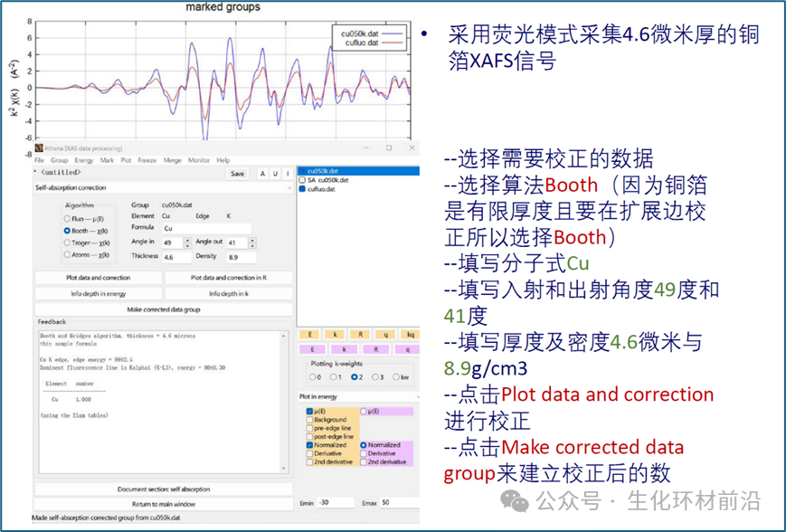The image size is (786, 532).
Task: Toggle the cufluo.dat mark checkbox
Action: 302,189
